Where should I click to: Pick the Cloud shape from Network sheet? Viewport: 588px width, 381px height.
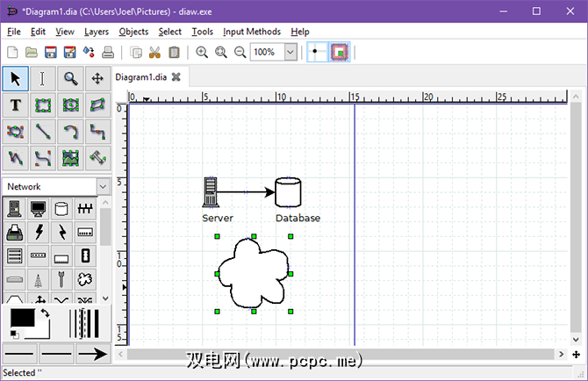85,280
